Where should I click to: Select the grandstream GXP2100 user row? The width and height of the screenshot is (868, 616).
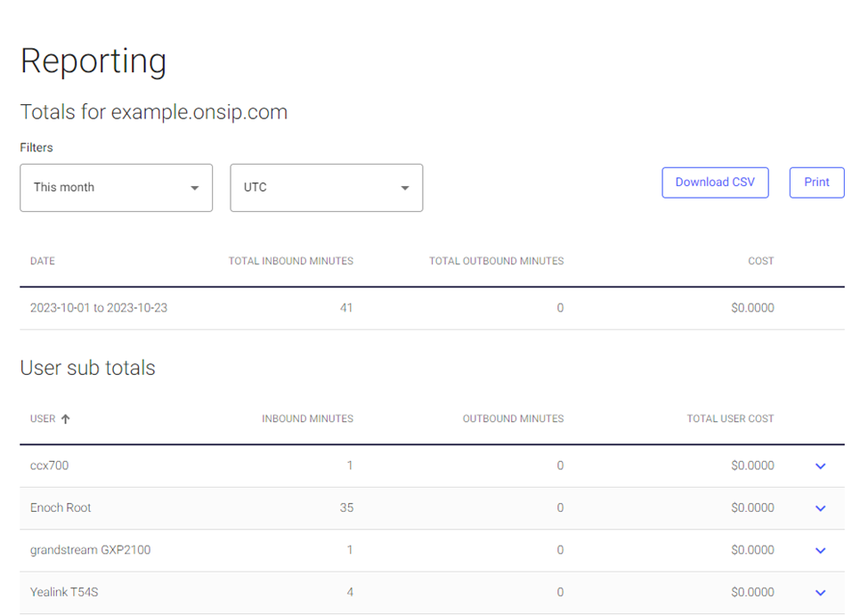pos(432,550)
